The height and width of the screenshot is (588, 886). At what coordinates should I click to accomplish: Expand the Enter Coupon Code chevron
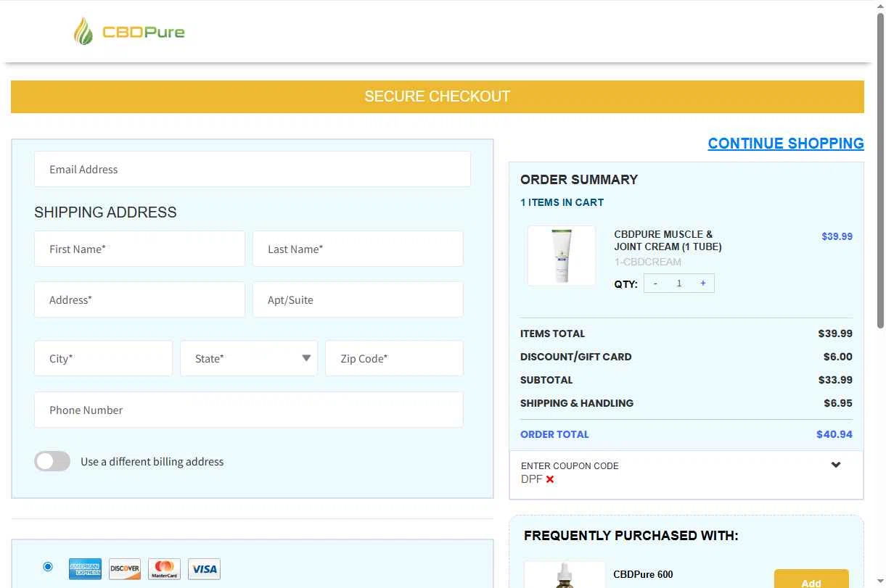pos(836,465)
